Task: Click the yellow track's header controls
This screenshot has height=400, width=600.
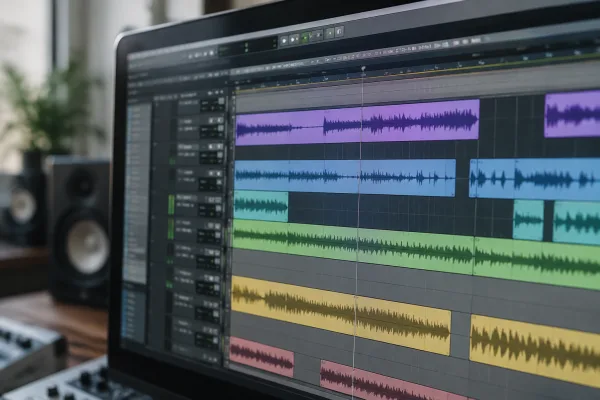Action: tap(196, 282)
